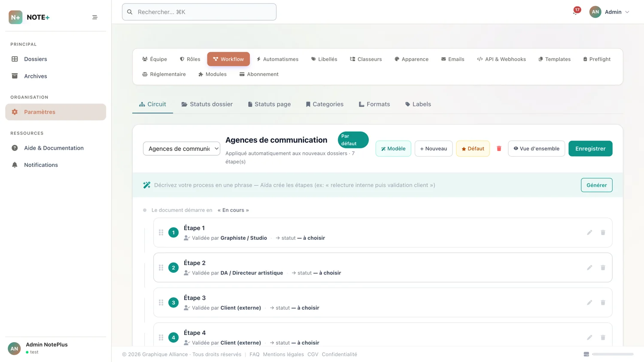Click edit pencil for Étape 4
The width and height of the screenshot is (644, 362).
589,338
